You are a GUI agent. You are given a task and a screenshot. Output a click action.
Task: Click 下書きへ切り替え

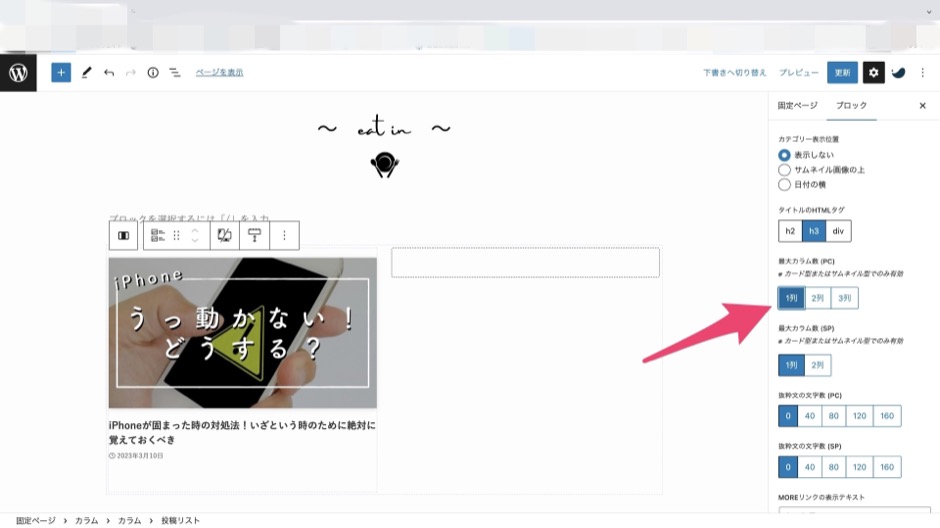point(734,73)
